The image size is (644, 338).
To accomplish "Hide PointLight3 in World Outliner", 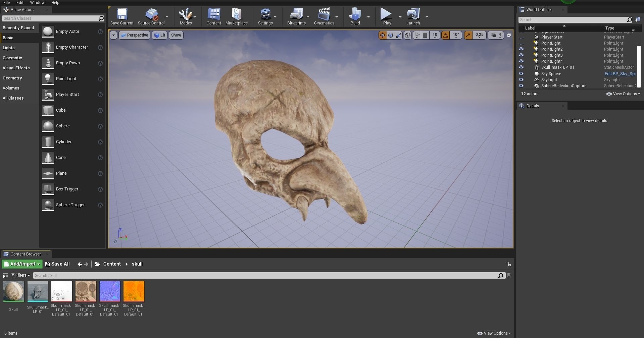I will pos(521,55).
